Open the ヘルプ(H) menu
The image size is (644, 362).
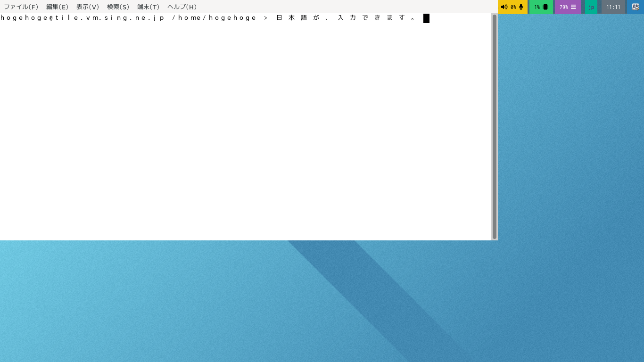[x=182, y=7]
